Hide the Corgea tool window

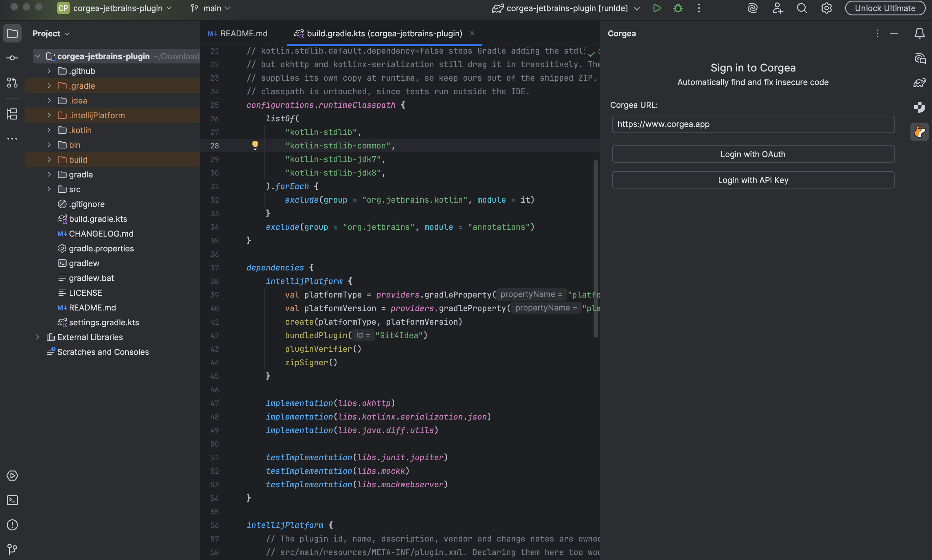(893, 34)
